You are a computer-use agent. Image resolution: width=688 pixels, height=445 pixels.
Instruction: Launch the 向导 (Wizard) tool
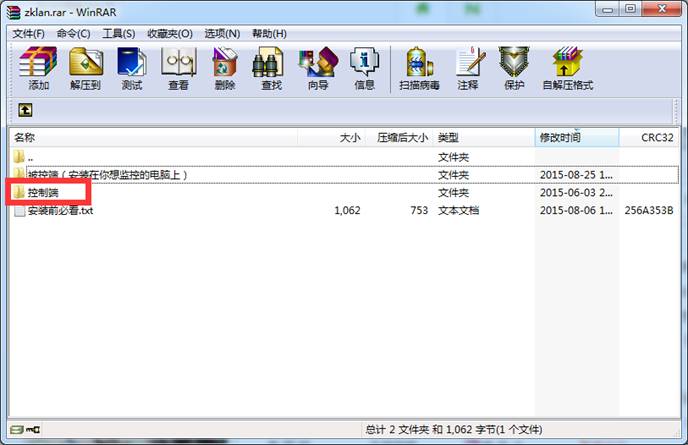click(x=318, y=68)
